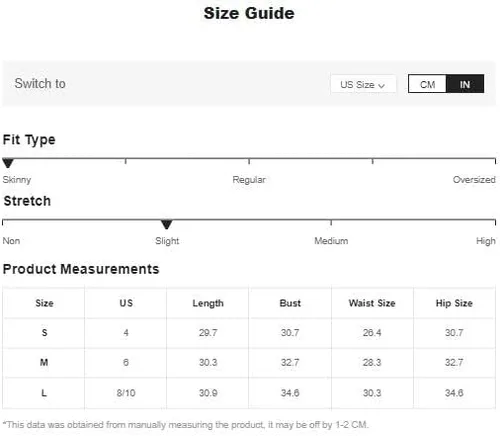Click the Non stretch label
Image resolution: width=500 pixels, height=436 pixels.
tap(11, 241)
